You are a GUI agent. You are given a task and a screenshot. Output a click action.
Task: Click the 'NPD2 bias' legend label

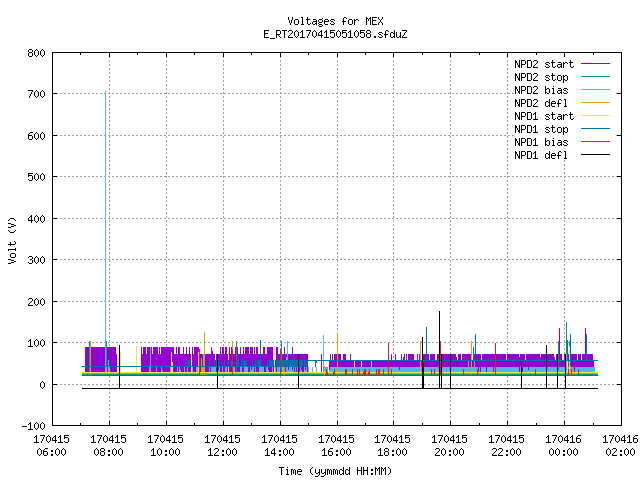pos(541,90)
